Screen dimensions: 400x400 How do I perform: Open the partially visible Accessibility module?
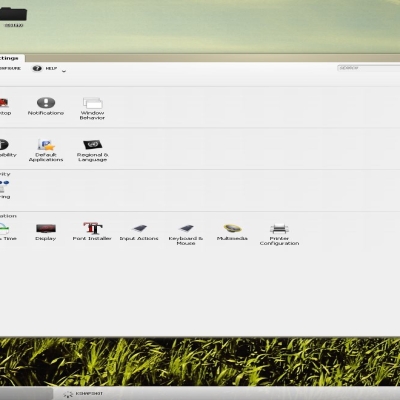tap(7, 148)
